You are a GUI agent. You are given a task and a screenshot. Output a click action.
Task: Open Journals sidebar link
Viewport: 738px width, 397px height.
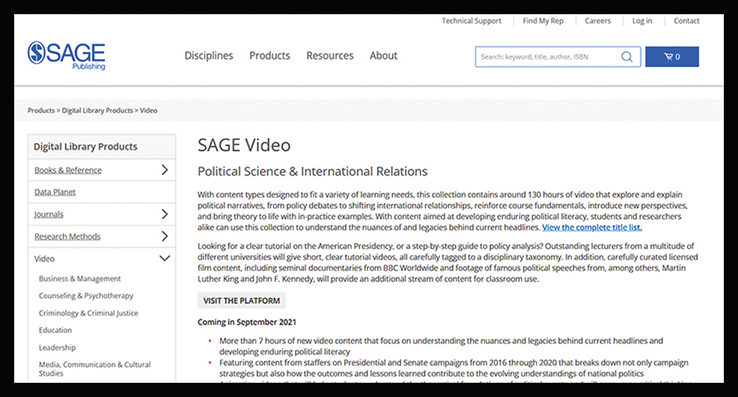point(48,214)
